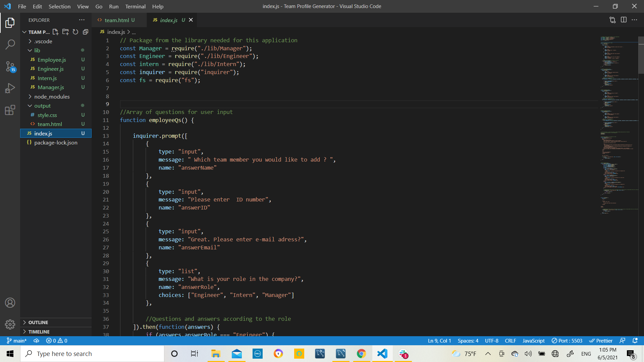Collapse the lib folder

(x=37, y=50)
